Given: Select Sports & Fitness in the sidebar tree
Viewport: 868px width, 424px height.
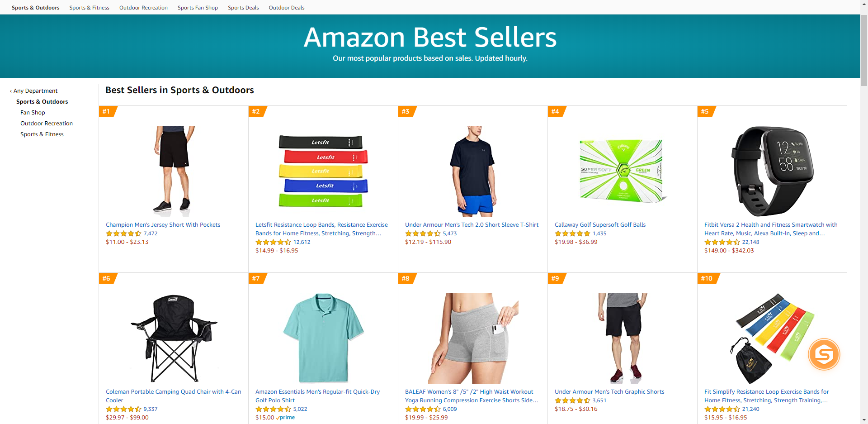Looking at the screenshot, I should point(42,134).
